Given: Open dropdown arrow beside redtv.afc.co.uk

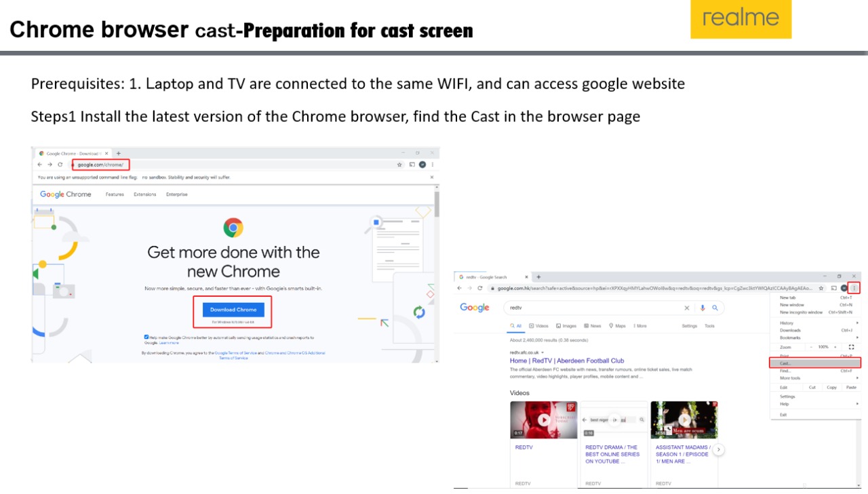Looking at the screenshot, I should (x=542, y=352).
